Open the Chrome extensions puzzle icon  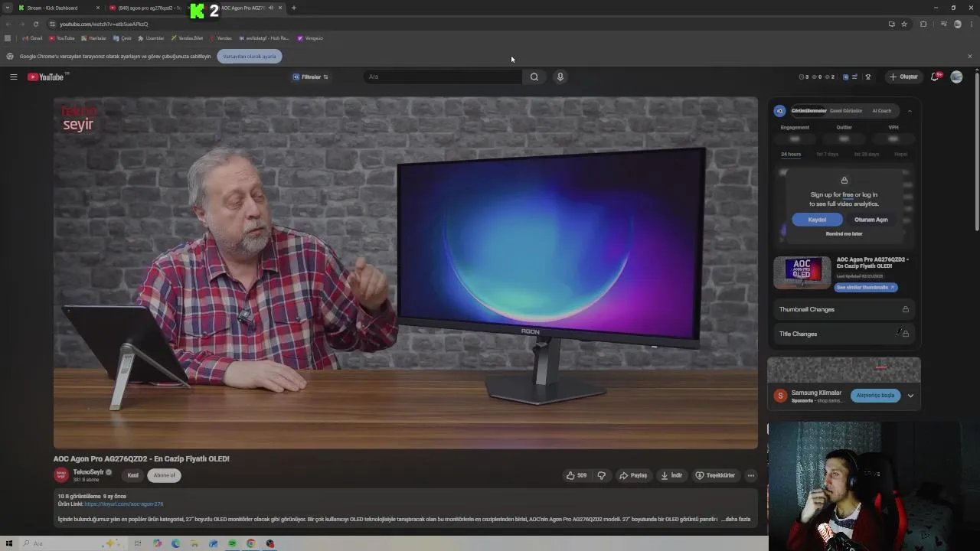(x=923, y=24)
